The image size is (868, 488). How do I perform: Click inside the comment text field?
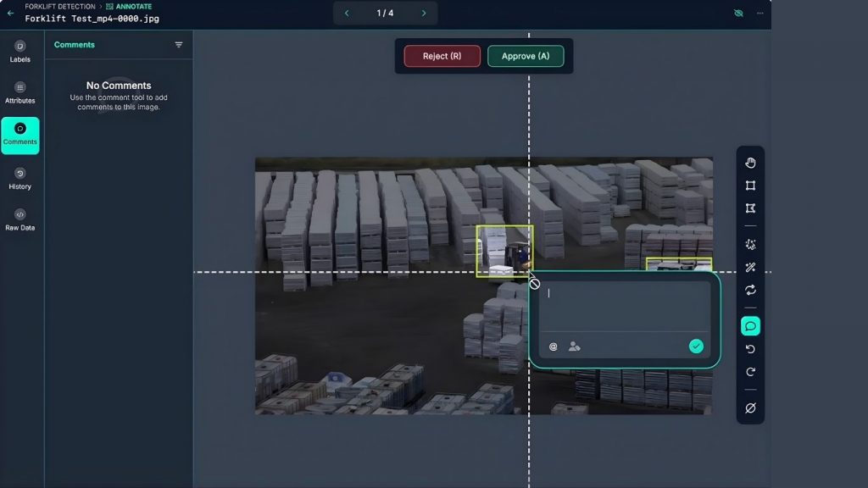click(626, 305)
